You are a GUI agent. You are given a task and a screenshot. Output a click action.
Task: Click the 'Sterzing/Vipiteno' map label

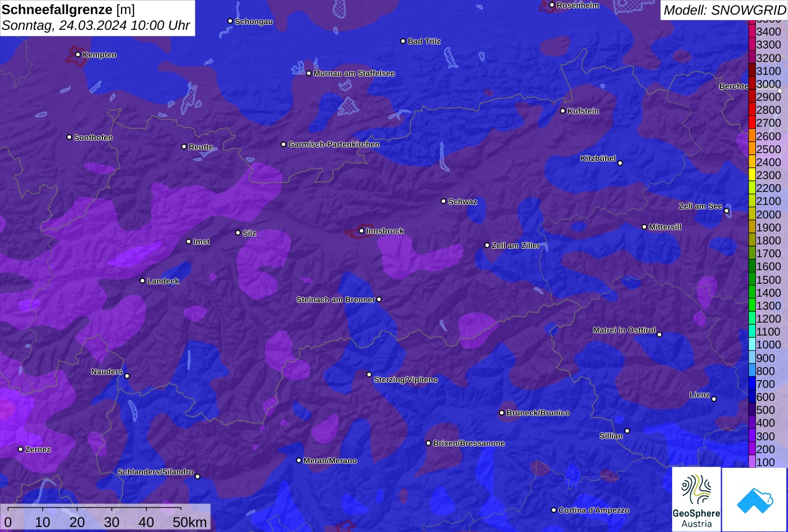(406, 380)
